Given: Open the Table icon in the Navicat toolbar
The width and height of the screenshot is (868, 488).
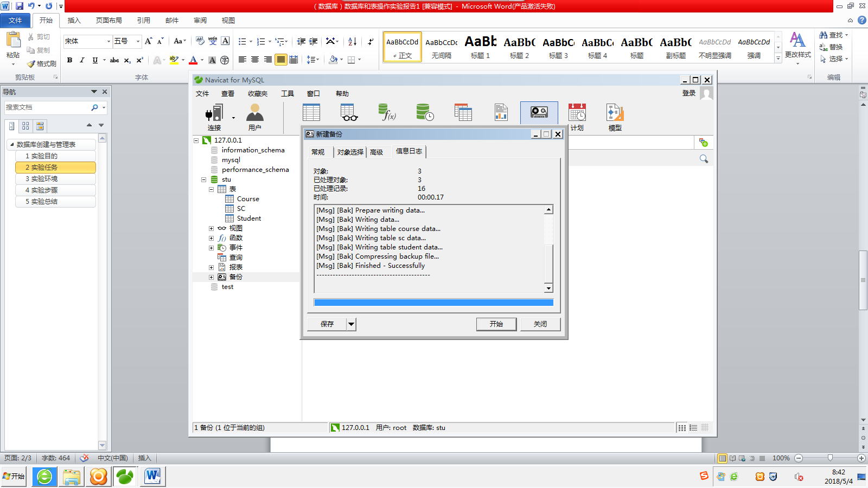Looking at the screenshot, I should click(311, 112).
